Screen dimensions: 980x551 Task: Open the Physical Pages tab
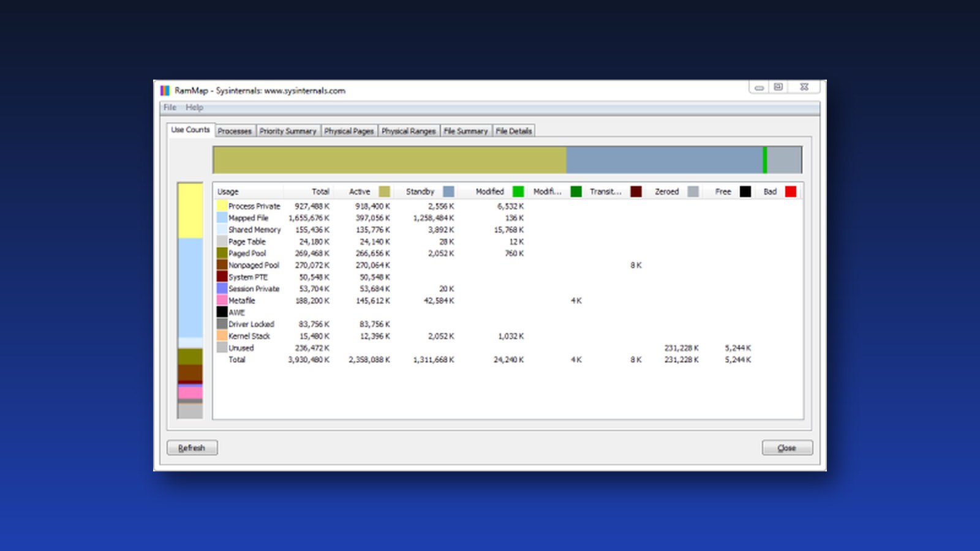349,131
